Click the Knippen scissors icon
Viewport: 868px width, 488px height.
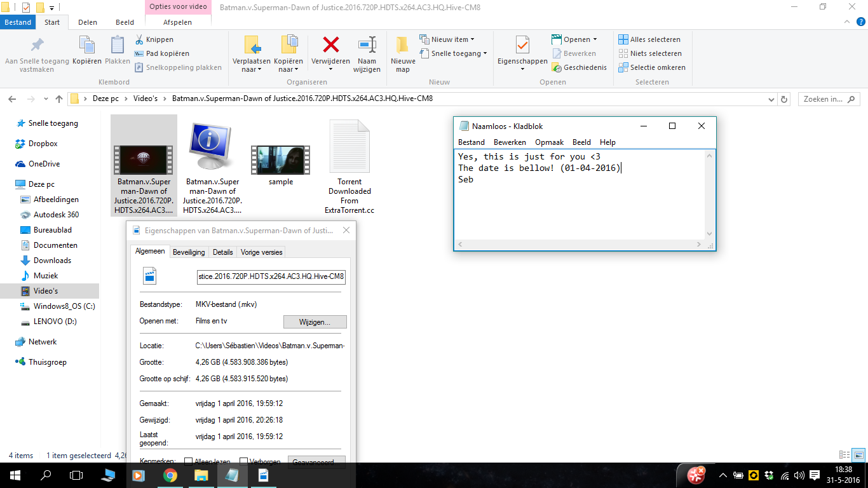139,39
